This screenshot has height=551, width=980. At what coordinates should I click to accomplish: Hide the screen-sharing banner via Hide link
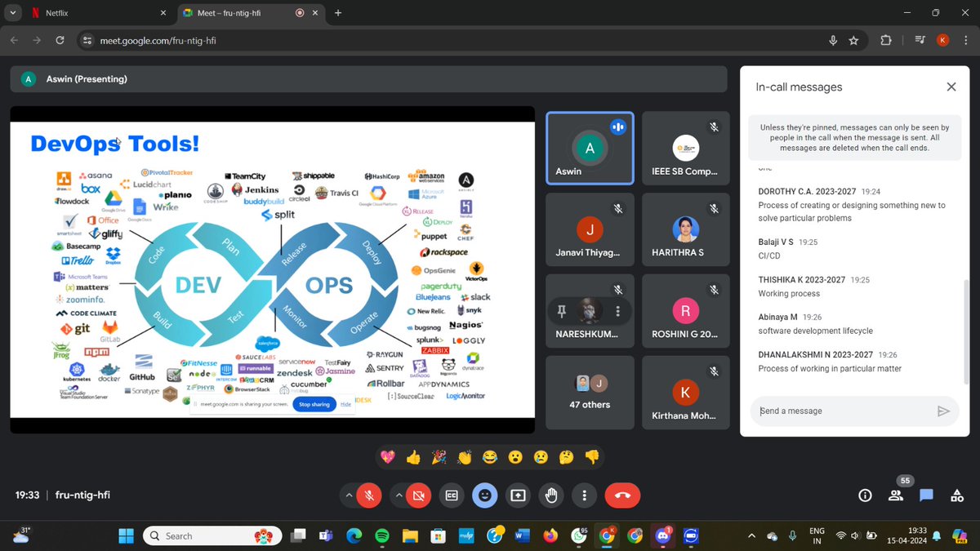[x=345, y=404]
